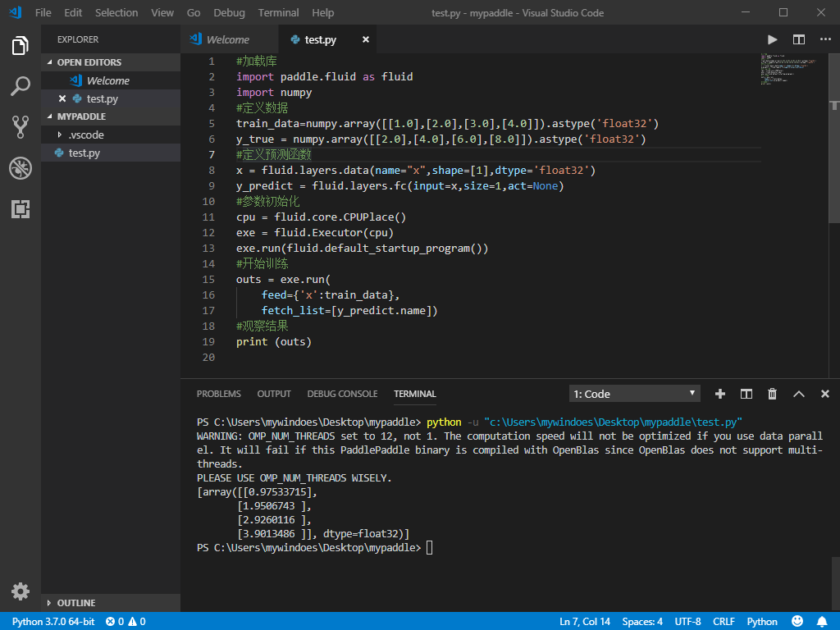The width and height of the screenshot is (840, 630).
Task: Open the File menu
Action: 43,13
